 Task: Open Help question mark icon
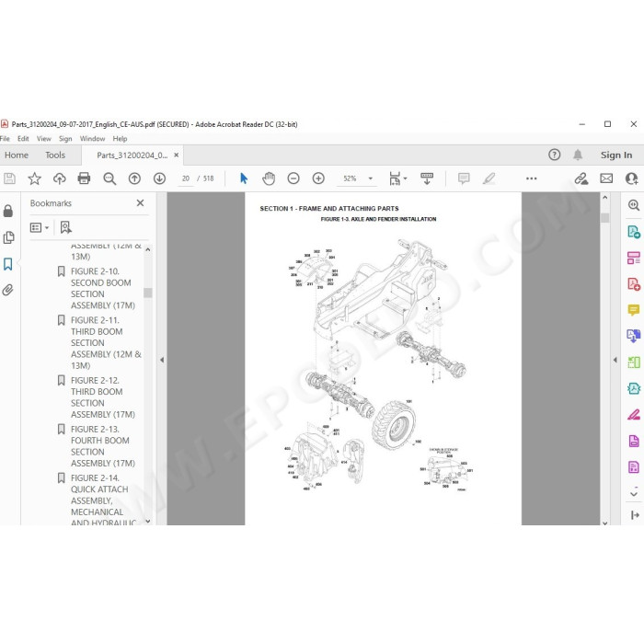(554, 155)
